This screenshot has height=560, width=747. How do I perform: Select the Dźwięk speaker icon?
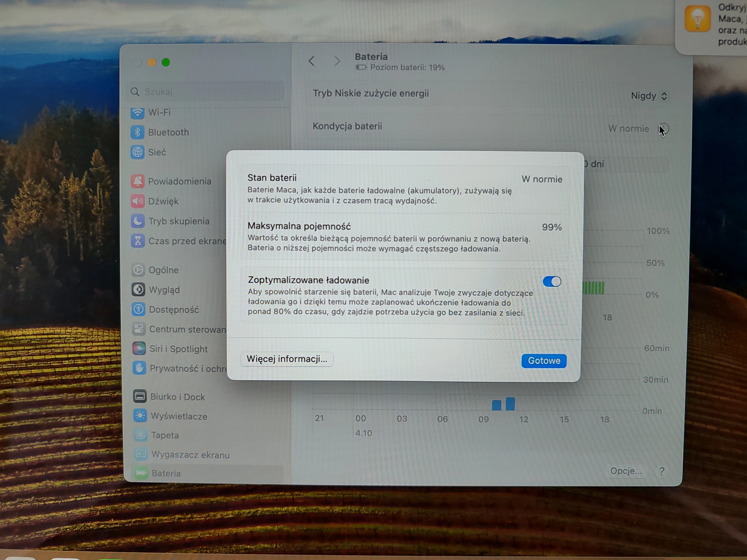(138, 201)
